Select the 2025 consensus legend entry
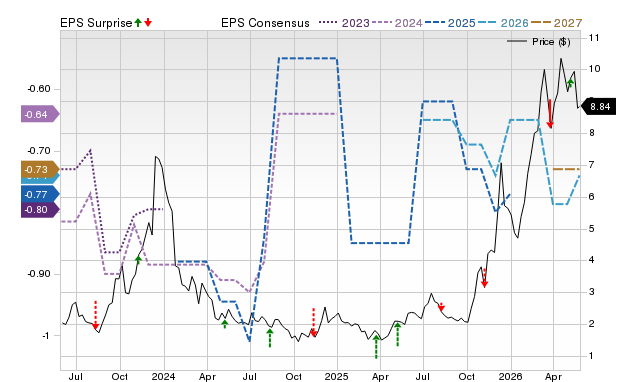Viewport: 640px width, 382px height. point(450,23)
